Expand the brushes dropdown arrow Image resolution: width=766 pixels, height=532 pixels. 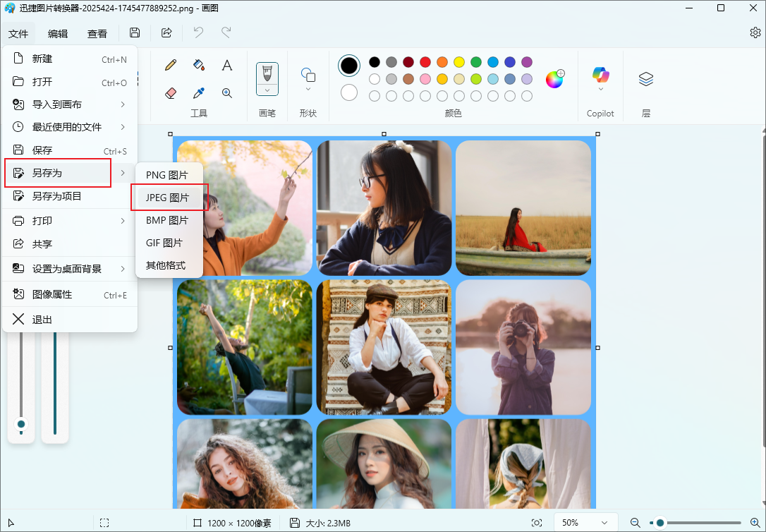click(267, 90)
